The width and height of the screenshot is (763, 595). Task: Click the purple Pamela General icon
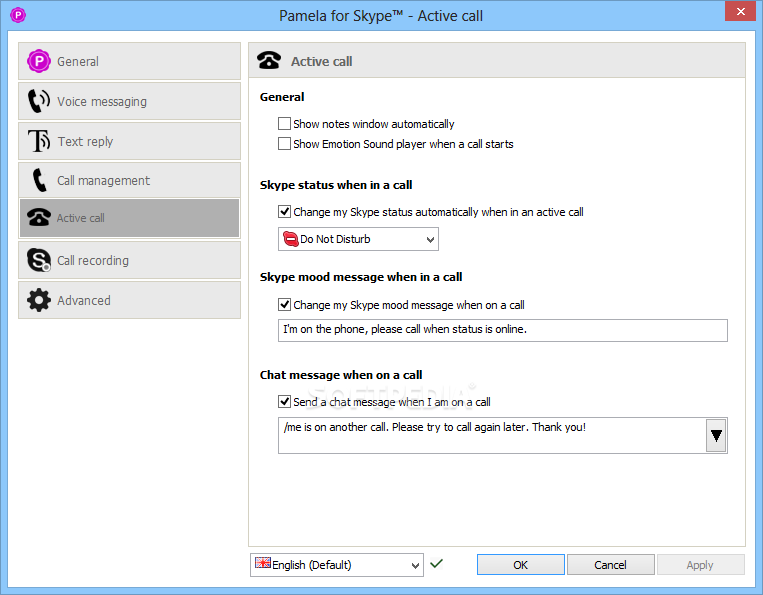click(39, 61)
